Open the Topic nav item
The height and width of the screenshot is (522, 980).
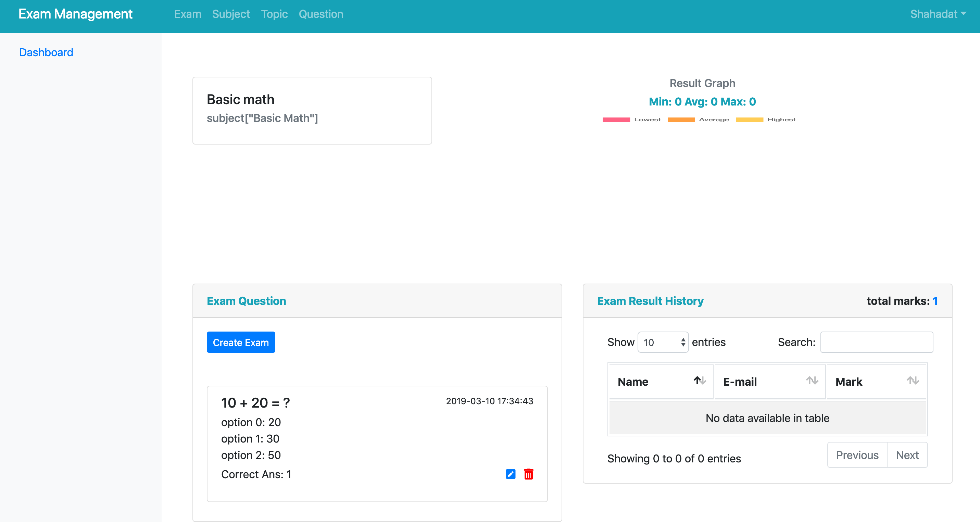(274, 14)
